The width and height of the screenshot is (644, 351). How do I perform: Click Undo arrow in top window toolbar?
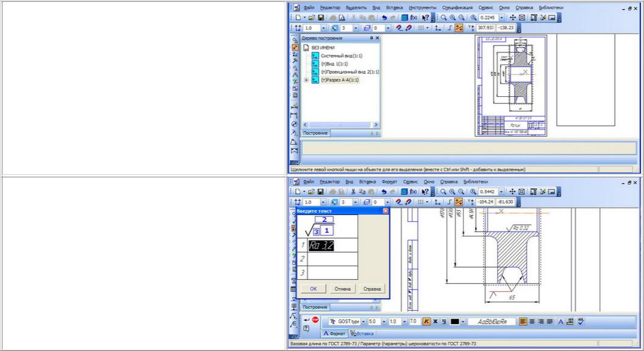pos(384,18)
